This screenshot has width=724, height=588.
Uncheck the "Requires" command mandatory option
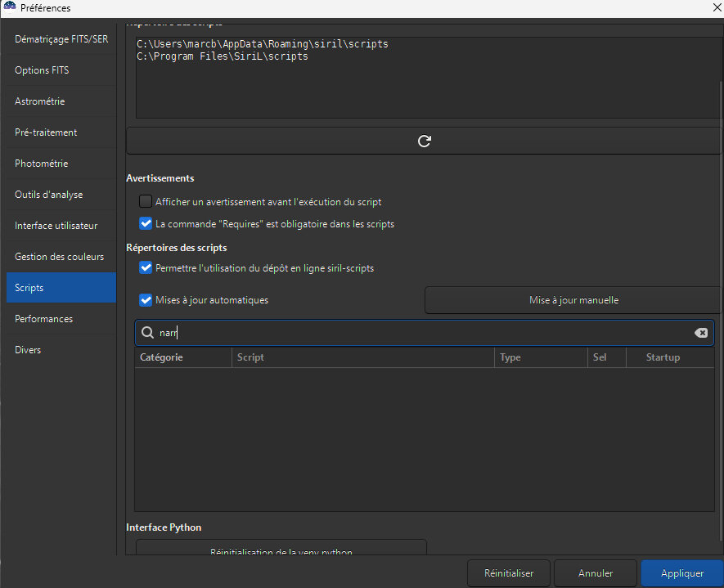click(x=146, y=223)
